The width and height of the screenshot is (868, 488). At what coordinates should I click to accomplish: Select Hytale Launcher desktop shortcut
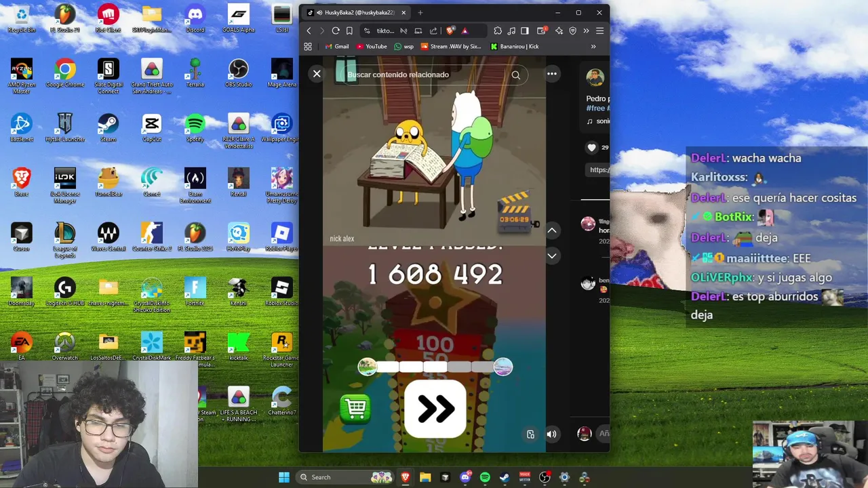tap(65, 127)
